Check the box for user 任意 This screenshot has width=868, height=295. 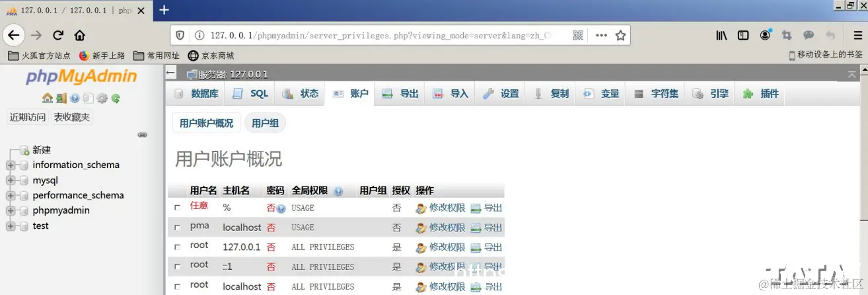[x=177, y=208]
